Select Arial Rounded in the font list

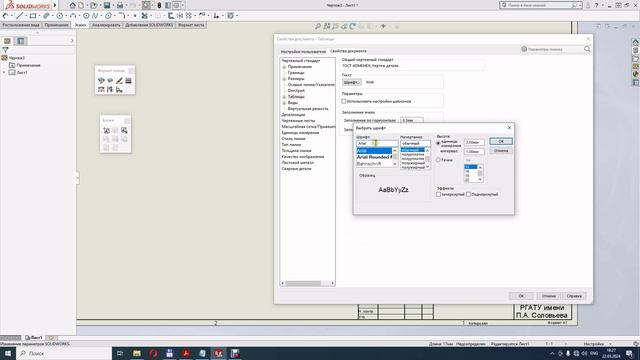375,157
